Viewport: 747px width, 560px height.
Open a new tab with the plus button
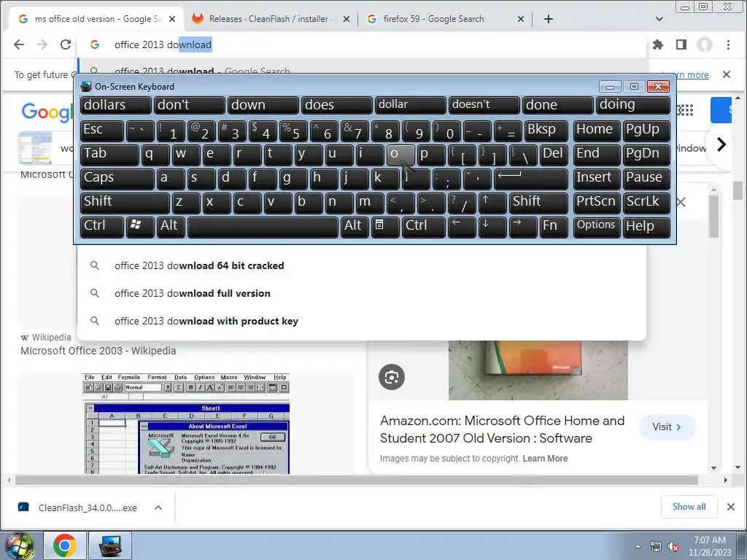tap(549, 18)
